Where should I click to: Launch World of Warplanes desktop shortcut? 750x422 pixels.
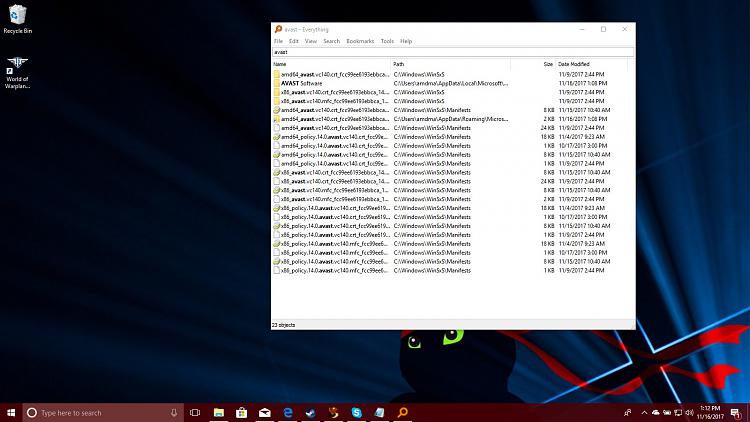pos(17,73)
